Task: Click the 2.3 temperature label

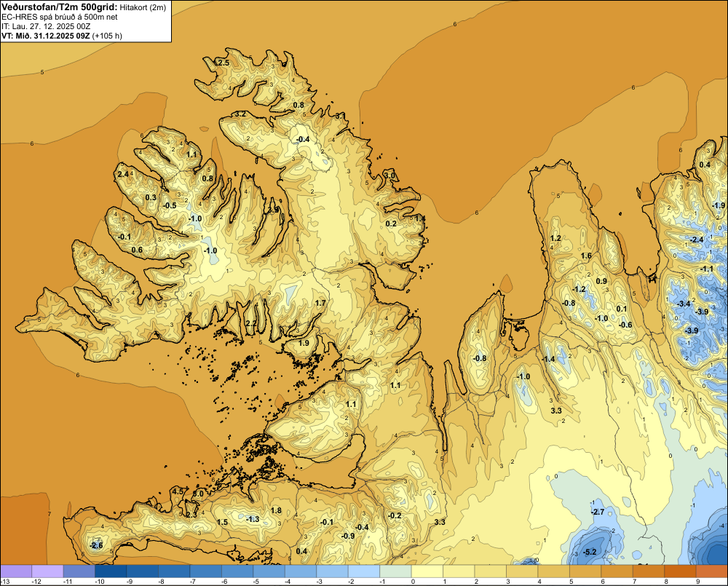Action: point(191,515)
